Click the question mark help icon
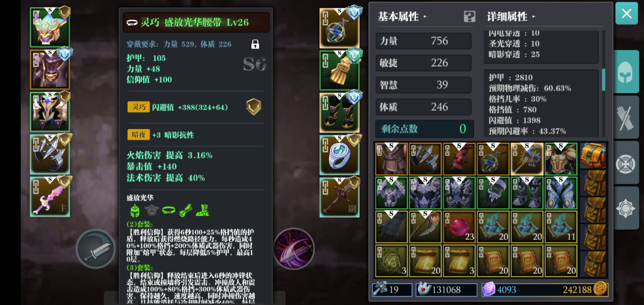 point(469,17)
